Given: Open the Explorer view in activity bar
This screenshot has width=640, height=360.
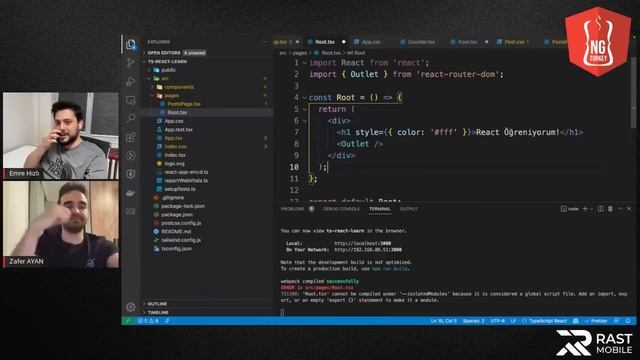Looking at the screenshot, I should pos(131,44).
